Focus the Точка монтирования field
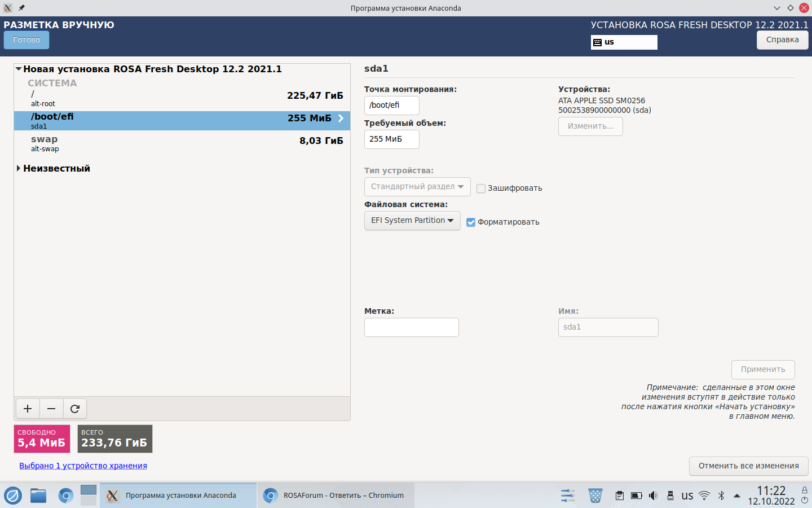 pos(391,106)
